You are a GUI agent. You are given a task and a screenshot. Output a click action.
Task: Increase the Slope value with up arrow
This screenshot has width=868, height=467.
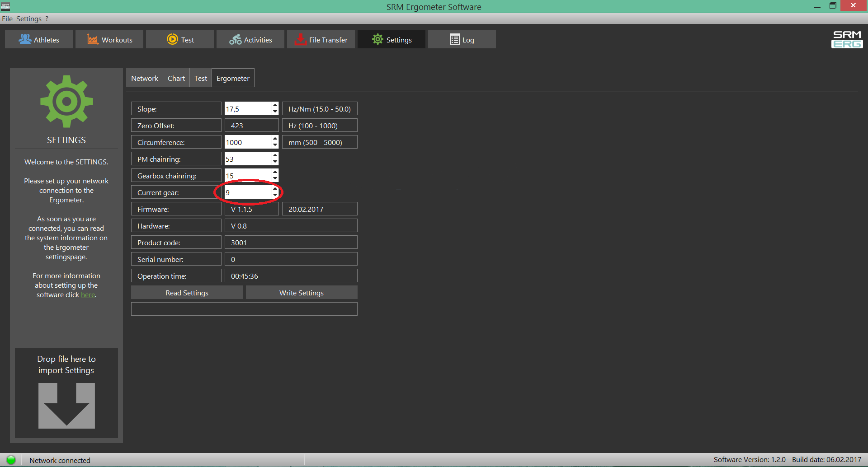275,106
